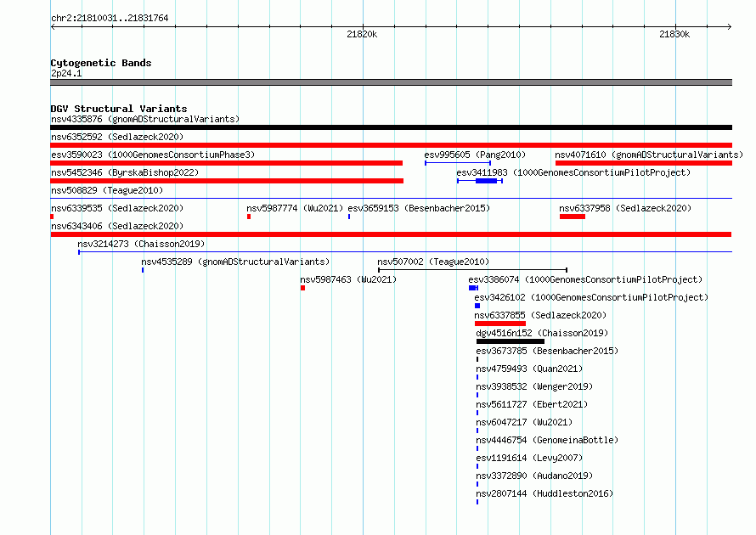
Task: Open nsv6047217 (Wu2021) variant
Action: tap(524, 422)
